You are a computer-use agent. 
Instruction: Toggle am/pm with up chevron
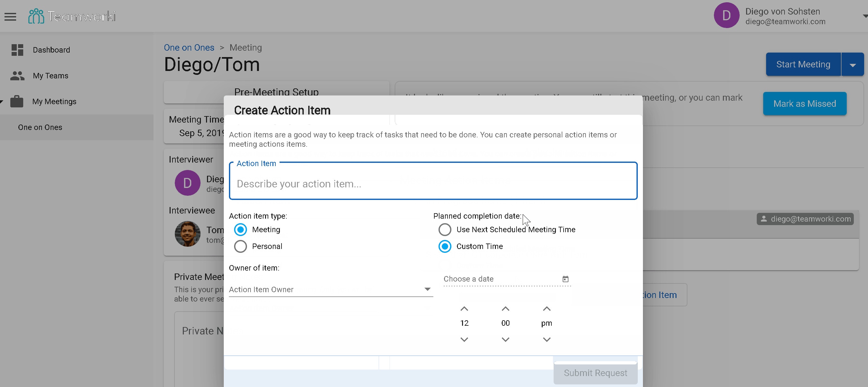pos(546,308)
